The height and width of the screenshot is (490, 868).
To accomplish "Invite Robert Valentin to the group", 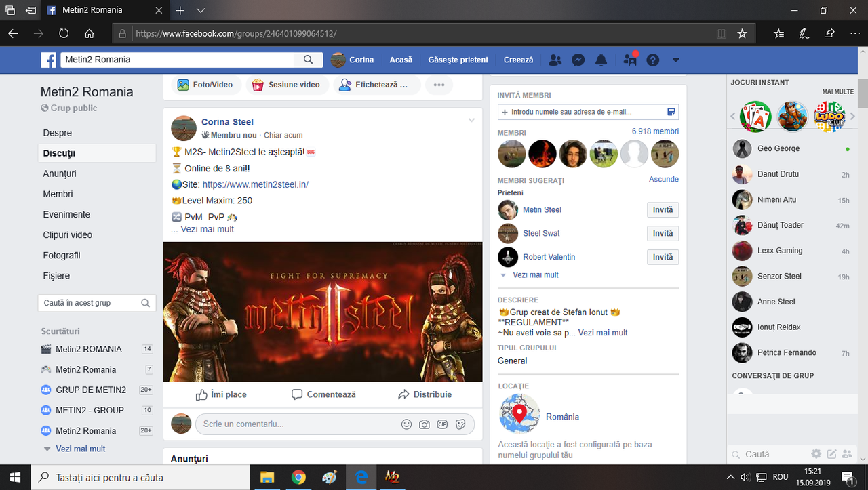I will [663, 257].
